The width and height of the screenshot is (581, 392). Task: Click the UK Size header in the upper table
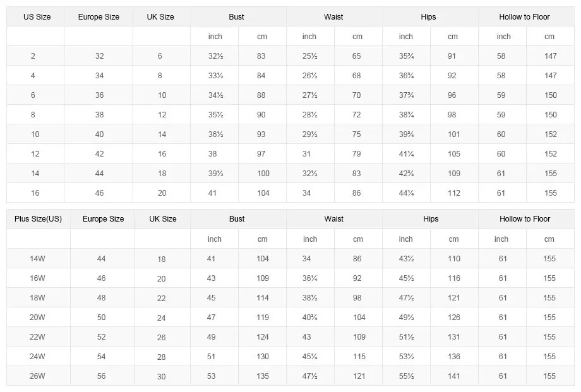(x=162, y=17)
